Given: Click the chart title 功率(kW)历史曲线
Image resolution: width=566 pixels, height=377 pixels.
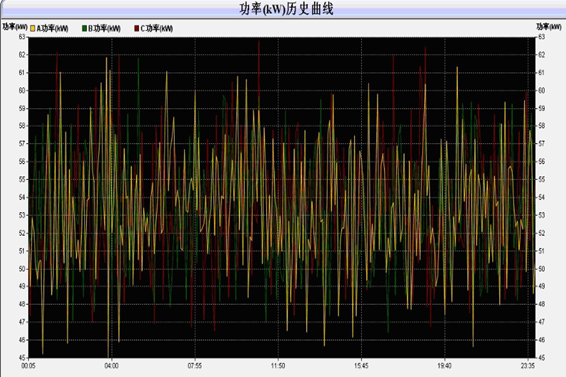Looking at the screenshot, I should tap(286, 9).
